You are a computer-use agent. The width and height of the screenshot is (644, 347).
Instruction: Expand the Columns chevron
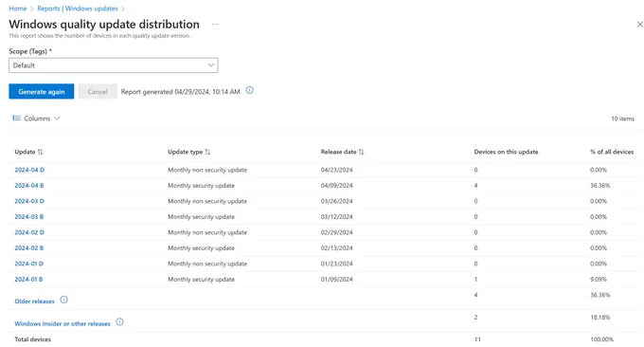tap(57, 118)
